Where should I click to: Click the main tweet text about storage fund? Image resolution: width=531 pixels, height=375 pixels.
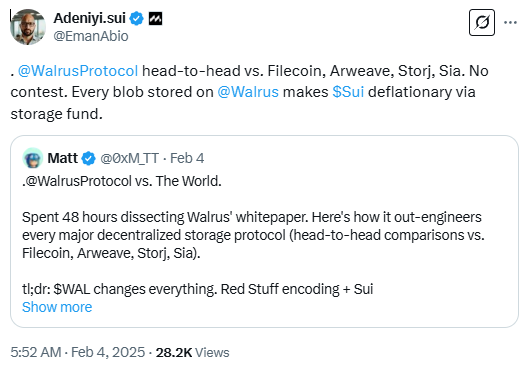[250, 92]
